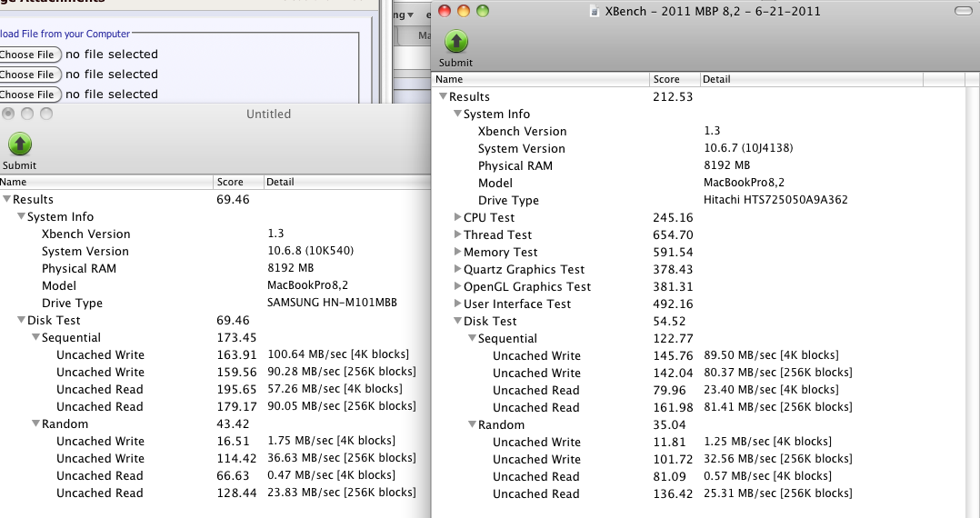Click Score column header in XBench MBP window
This screenshot has height=518, width=980.
[675, 79]
